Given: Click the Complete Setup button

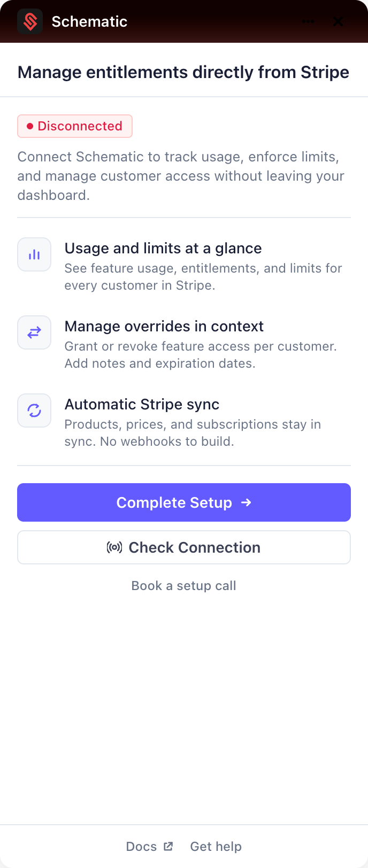Looking at the screenshot, I should (x=184, y=502).
